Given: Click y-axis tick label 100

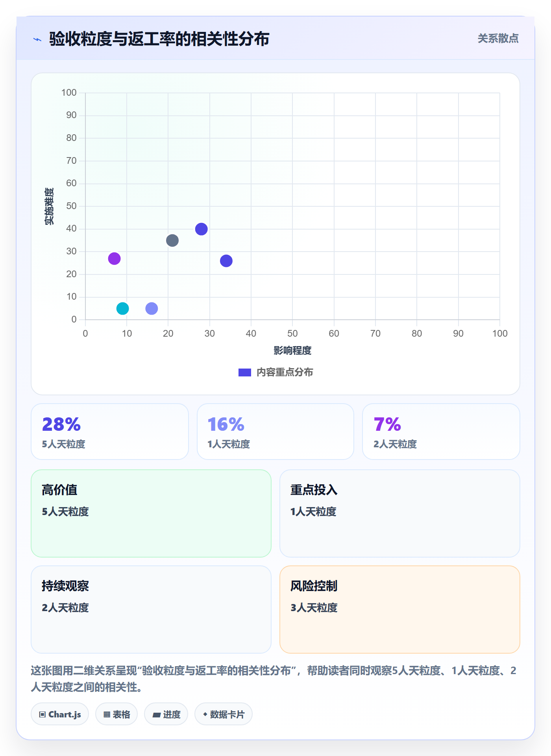Looking at the screenshot, I should click(69, 93).
